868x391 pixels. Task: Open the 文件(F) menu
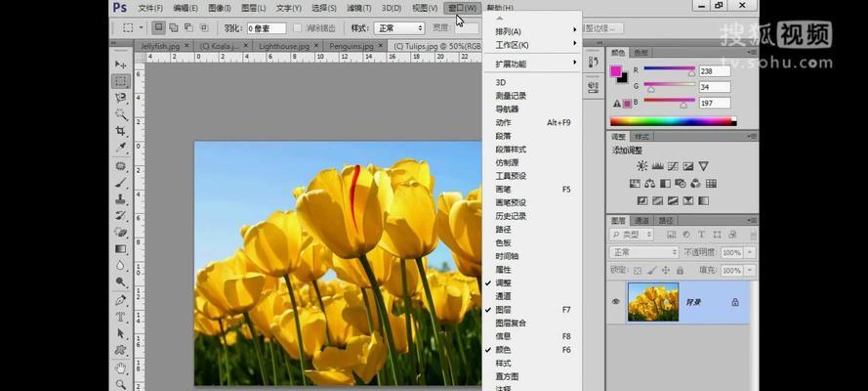click(x=150, y=8)
